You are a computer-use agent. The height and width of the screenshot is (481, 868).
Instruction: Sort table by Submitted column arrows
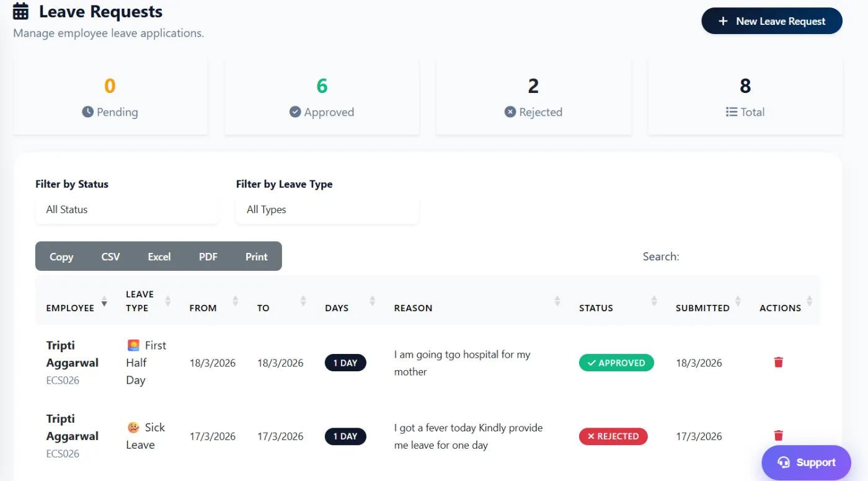tap(738, 301)
